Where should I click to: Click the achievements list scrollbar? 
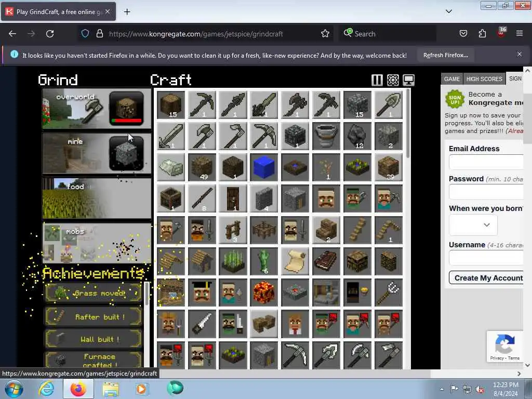point(147,295)
